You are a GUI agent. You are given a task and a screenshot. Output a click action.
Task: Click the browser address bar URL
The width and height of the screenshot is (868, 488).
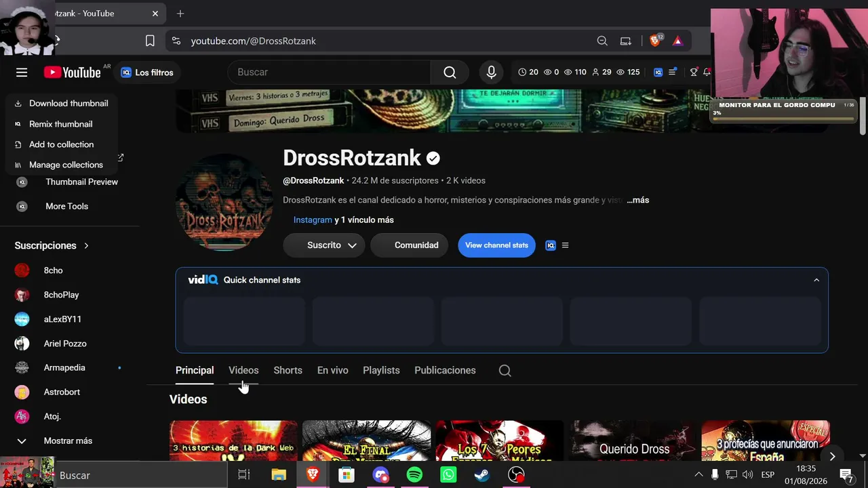(254, 41)
